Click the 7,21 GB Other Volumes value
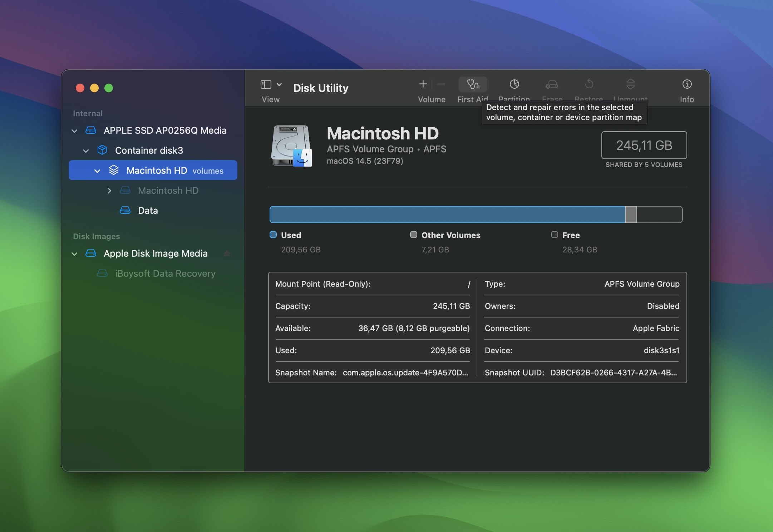This screenshot has height=532, width=773. 435,250
